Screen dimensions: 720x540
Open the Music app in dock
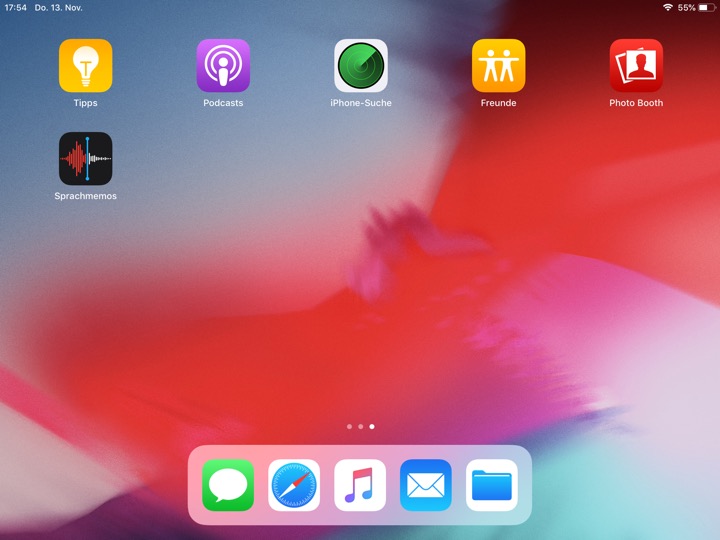point(360,485)
